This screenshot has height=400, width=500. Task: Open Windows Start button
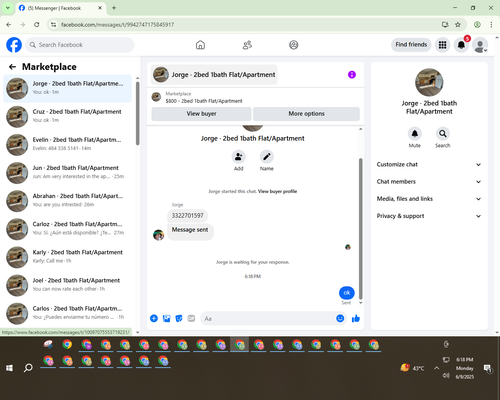(9, 368)
